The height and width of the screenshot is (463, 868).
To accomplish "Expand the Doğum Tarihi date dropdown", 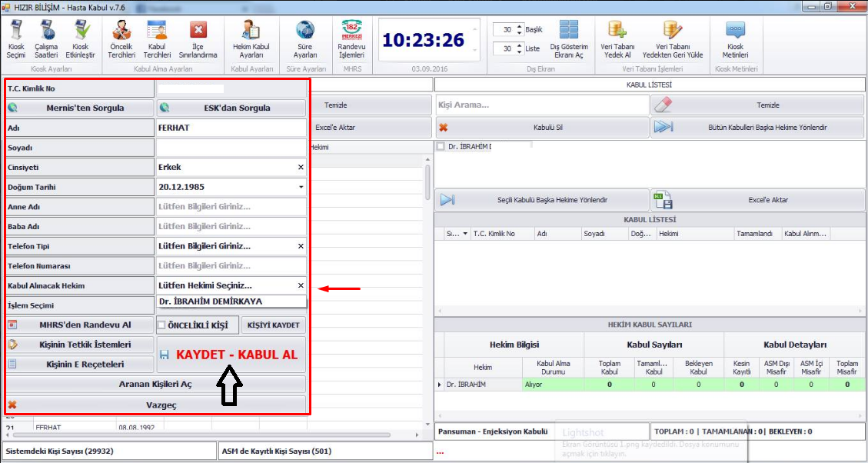I will [x=301, y=187].
